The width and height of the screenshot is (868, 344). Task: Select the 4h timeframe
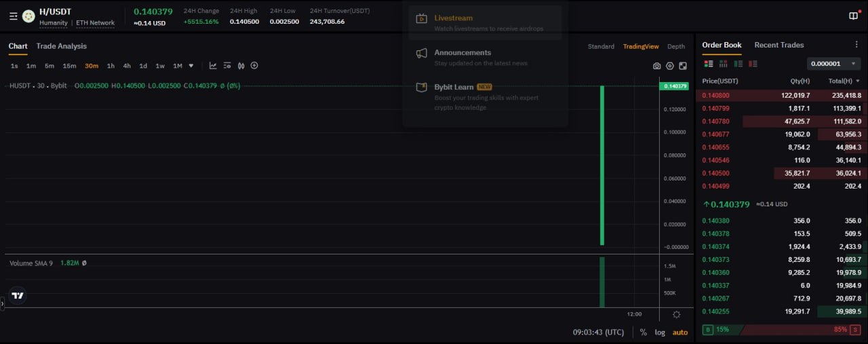pos(127,66)
